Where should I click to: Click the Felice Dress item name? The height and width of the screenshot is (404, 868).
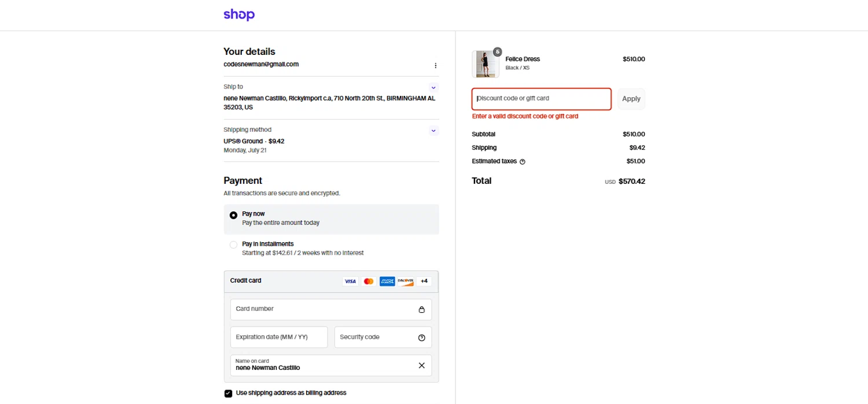pos(523,59)
